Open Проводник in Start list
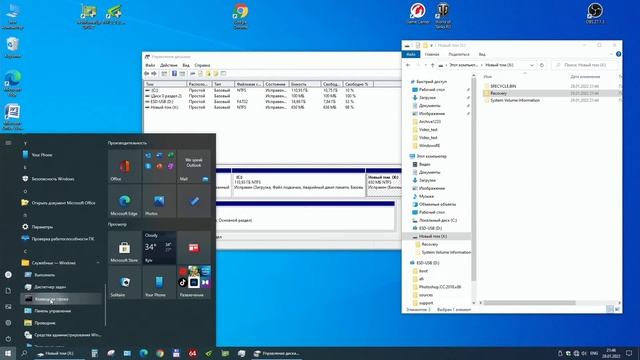Image resolution: width=640 pixels, height=360 pixels. [61, 323]
